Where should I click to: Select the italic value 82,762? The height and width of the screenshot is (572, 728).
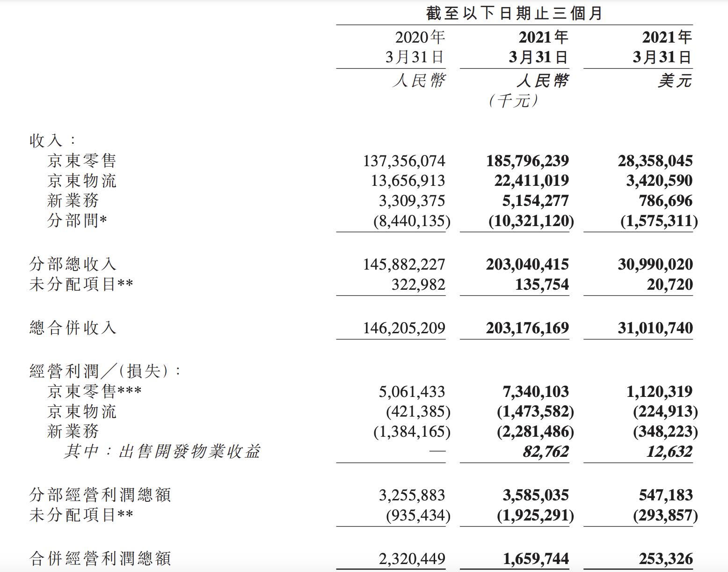[x=546, y=452]
